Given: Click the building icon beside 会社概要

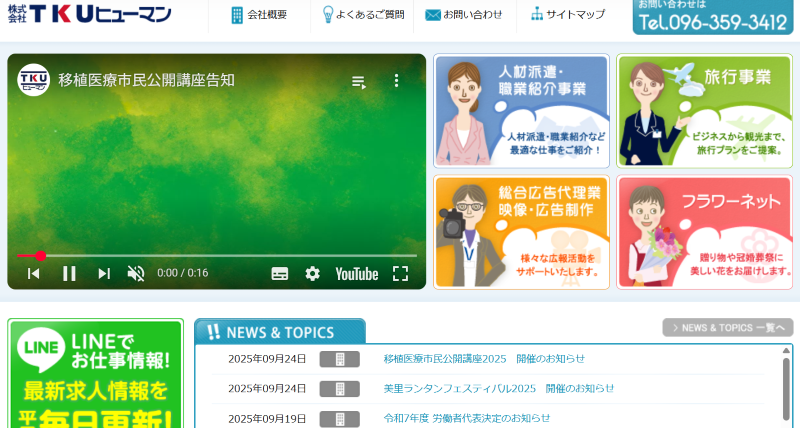Looking at the screenshot, I should coord(237,15).
